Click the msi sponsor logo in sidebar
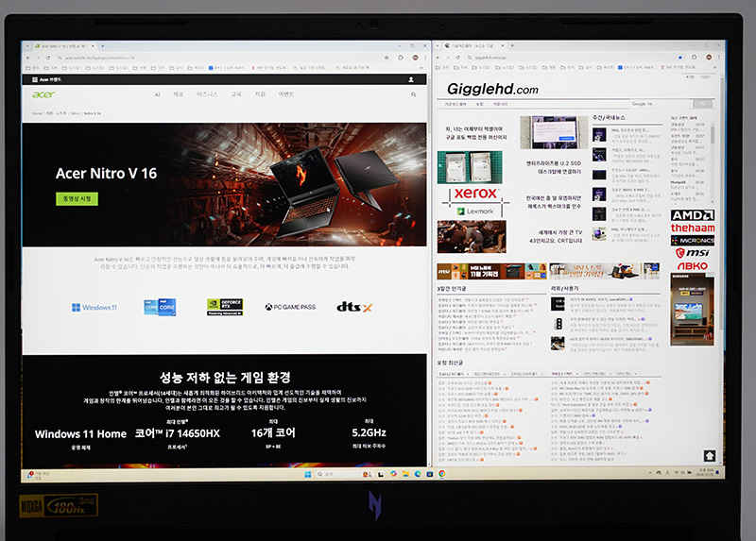The height and width of the screenshot is (541, 756). [693, 252]
